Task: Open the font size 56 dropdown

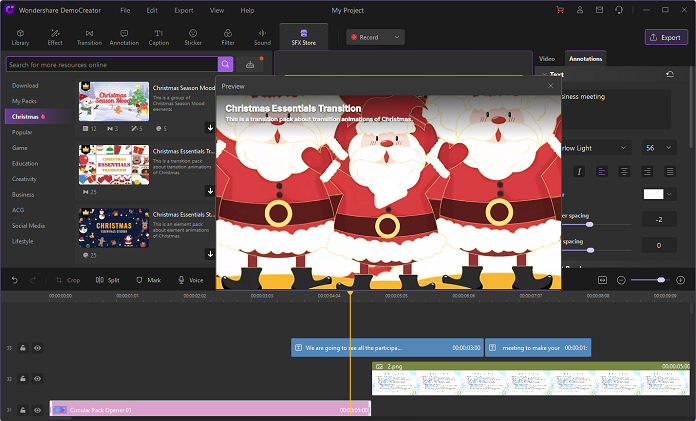Action: tap(659, 148)
